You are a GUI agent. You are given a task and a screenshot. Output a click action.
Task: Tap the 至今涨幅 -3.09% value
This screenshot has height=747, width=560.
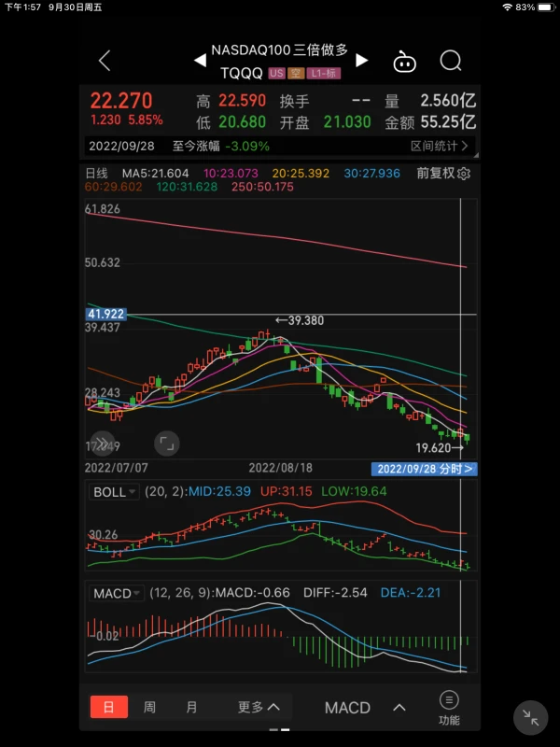click(247, 146)
